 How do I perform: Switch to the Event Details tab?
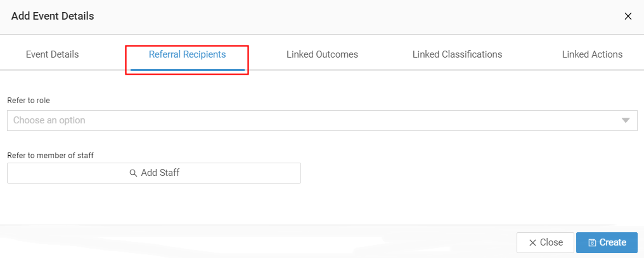click(x=52, y=54)
